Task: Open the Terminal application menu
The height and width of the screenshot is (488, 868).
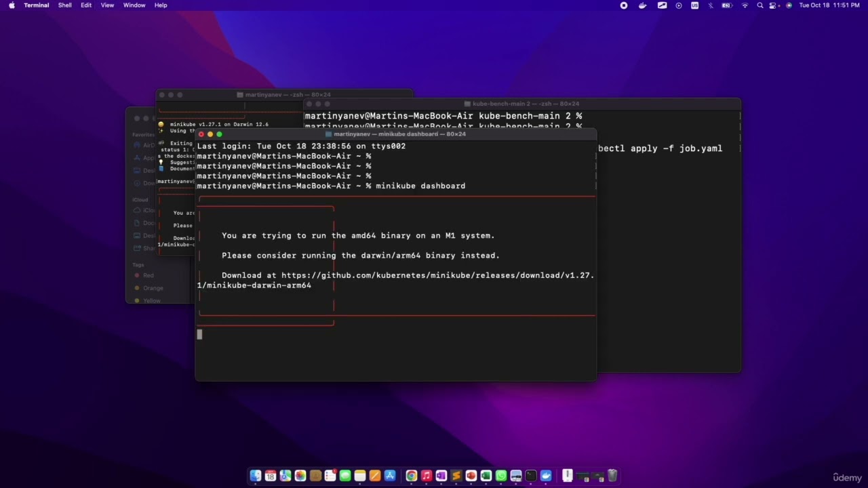Action: coord(37,5)
